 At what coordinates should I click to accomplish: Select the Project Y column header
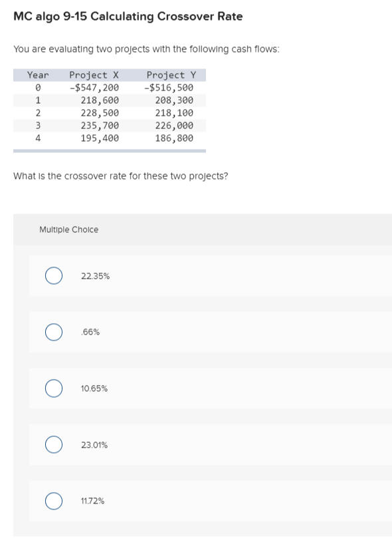[171, 75]
